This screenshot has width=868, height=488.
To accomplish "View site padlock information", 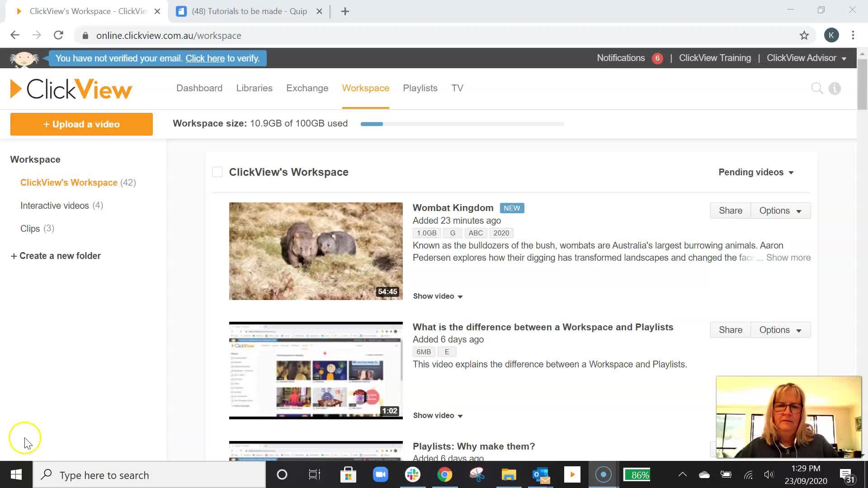I will coord(85,35).
